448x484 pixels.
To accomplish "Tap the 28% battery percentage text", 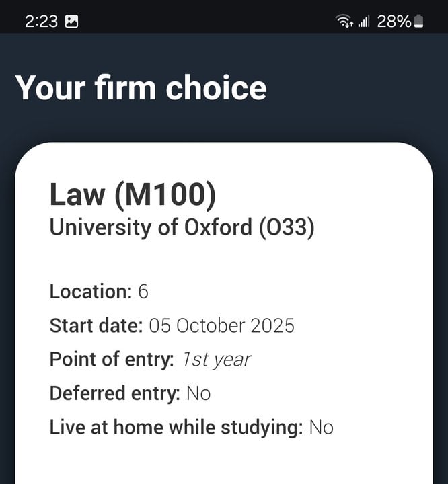I will click(394, 22).
